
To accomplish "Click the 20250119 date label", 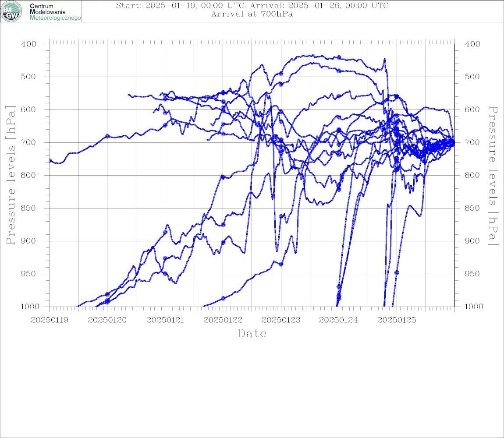I will coord(49,320).
